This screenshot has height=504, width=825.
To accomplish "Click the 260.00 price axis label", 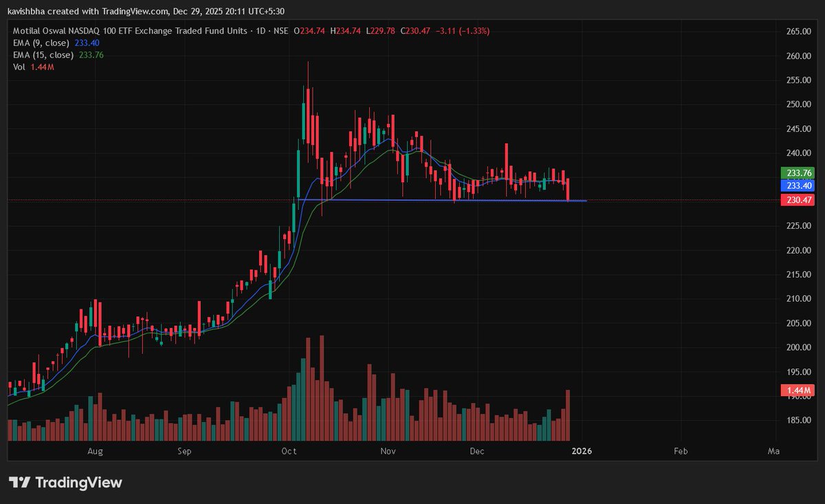I will point(799,56).
